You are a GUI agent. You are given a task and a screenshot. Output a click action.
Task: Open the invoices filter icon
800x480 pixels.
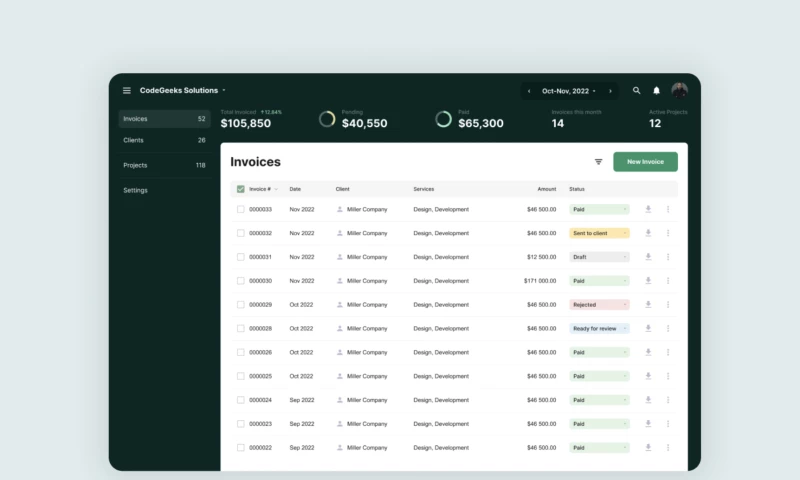pos(598,162)
